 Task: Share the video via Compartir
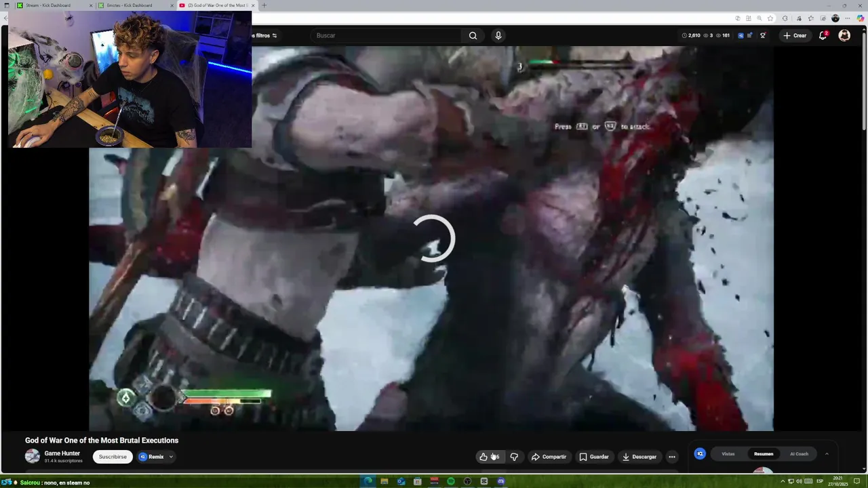[x=549, y=457]
